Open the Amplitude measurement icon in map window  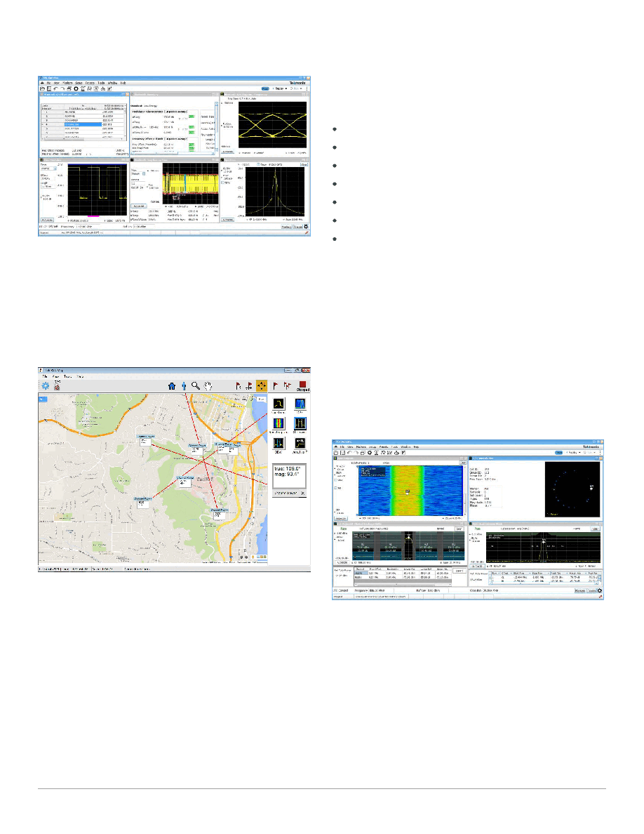coord(300,444)
